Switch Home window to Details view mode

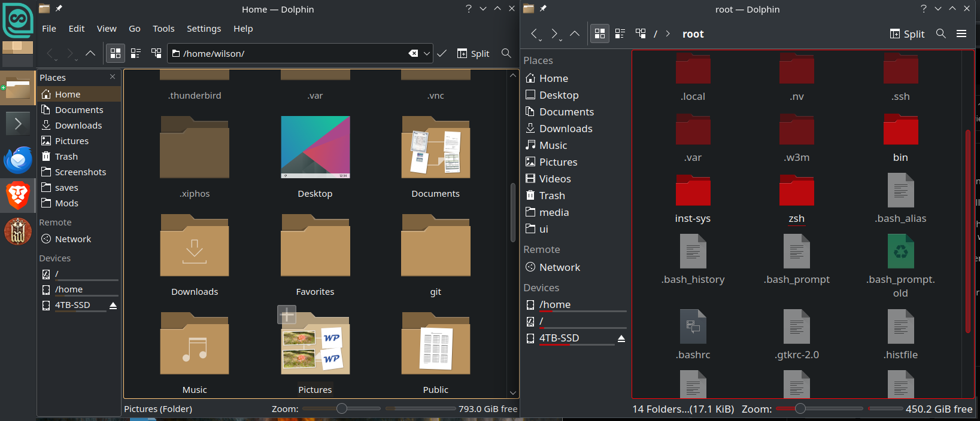[156, 53]
